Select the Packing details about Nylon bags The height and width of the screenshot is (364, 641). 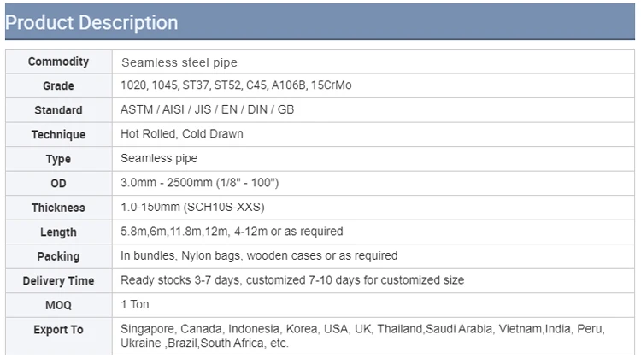coord(259,255)
